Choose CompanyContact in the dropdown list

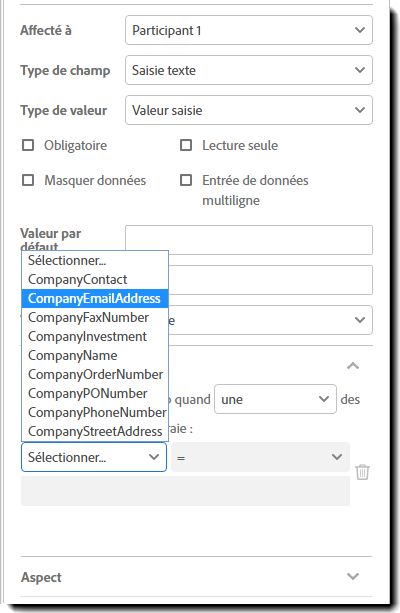(x=95, y=280)
